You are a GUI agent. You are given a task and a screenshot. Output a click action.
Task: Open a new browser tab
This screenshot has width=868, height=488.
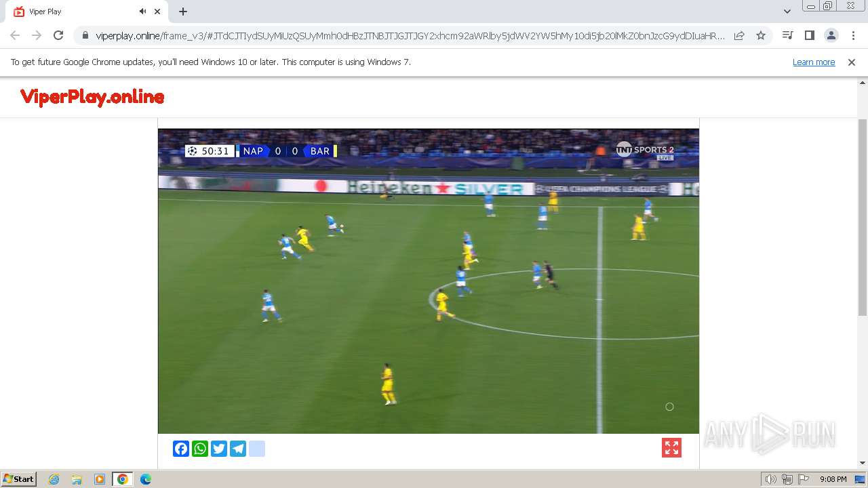pos(183,12)
